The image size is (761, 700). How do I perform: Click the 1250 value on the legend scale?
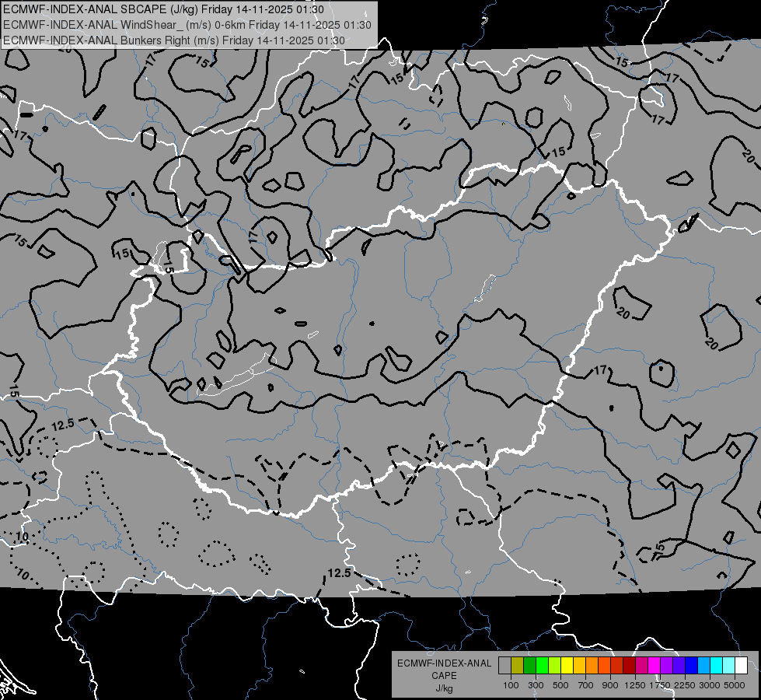coord(635,685)
